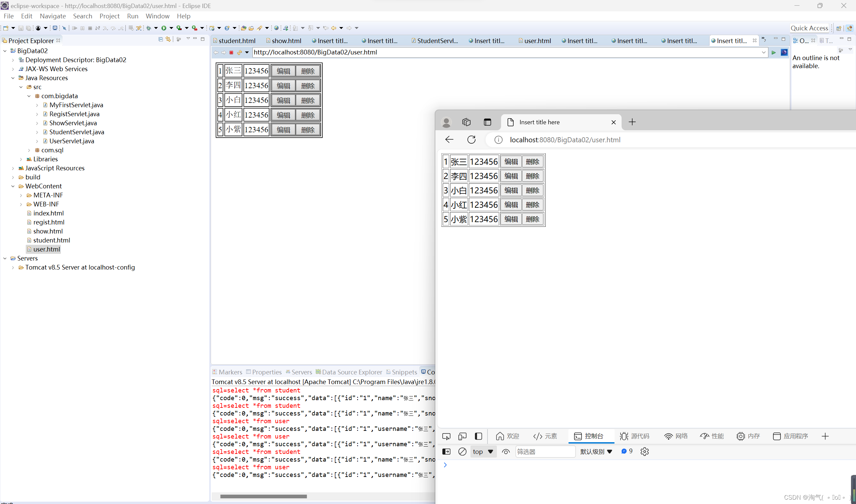The height and width of the screenshot is (504, 856).
Task: Clear the DevTools console
Action: point(462,451)
